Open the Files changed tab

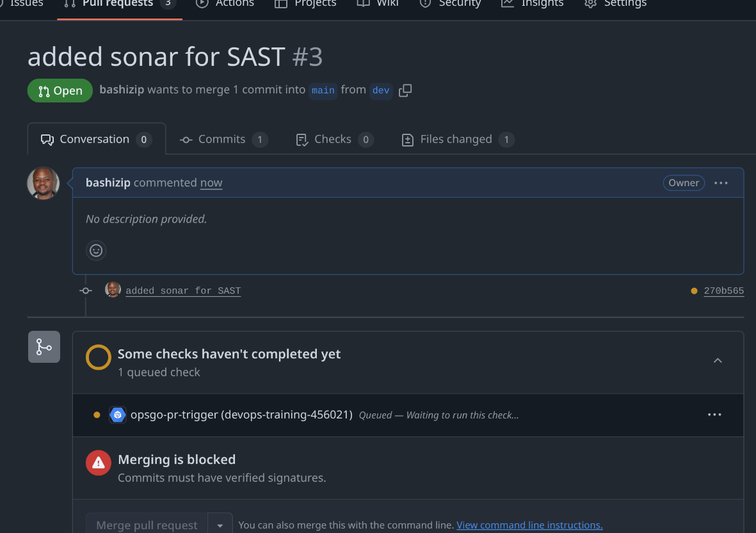pos(458,139)
